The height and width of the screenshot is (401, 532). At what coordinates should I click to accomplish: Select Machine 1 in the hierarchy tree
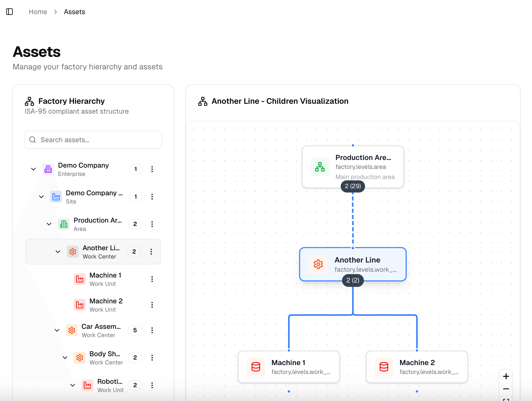[x=105, y=279]
